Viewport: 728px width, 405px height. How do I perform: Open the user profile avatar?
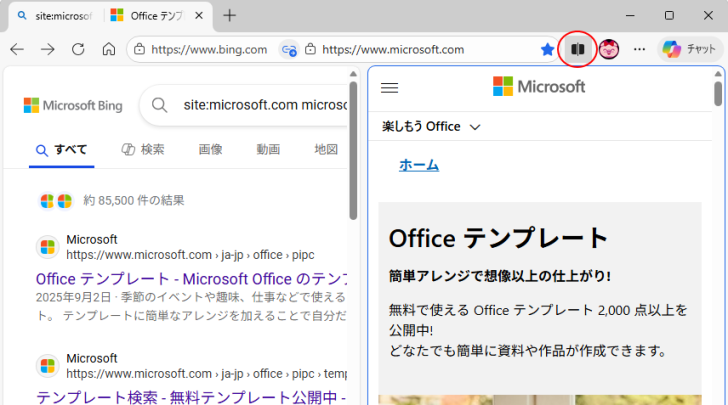click(x=609, y=49)
